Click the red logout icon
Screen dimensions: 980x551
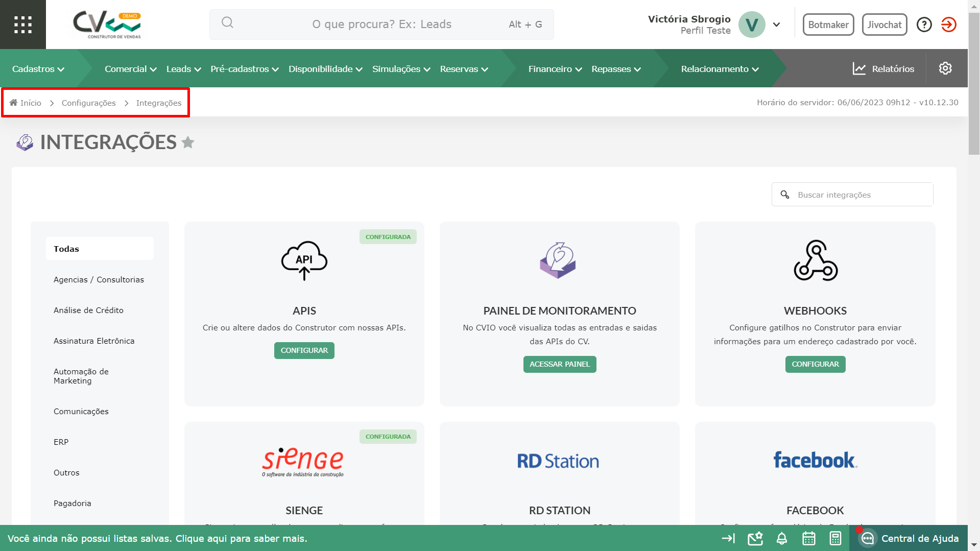[x=949, y=25]
